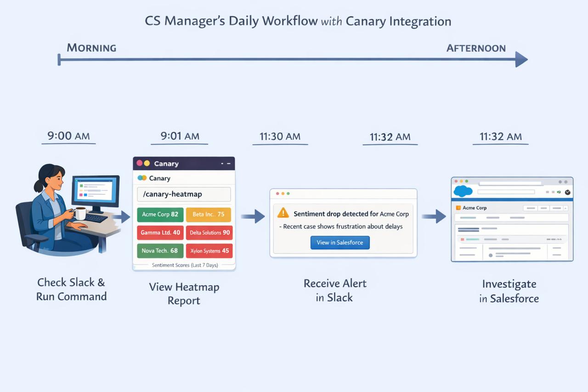This screenshot has height=392, width=588.
Task: Click the Salesforce cloud logo
Action: click(x=463, y=191)
